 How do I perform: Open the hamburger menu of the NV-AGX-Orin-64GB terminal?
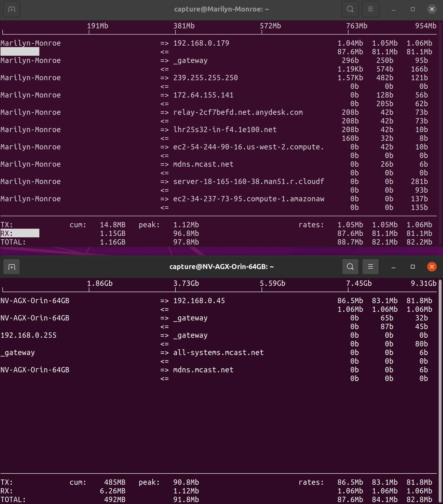(371, 267)
